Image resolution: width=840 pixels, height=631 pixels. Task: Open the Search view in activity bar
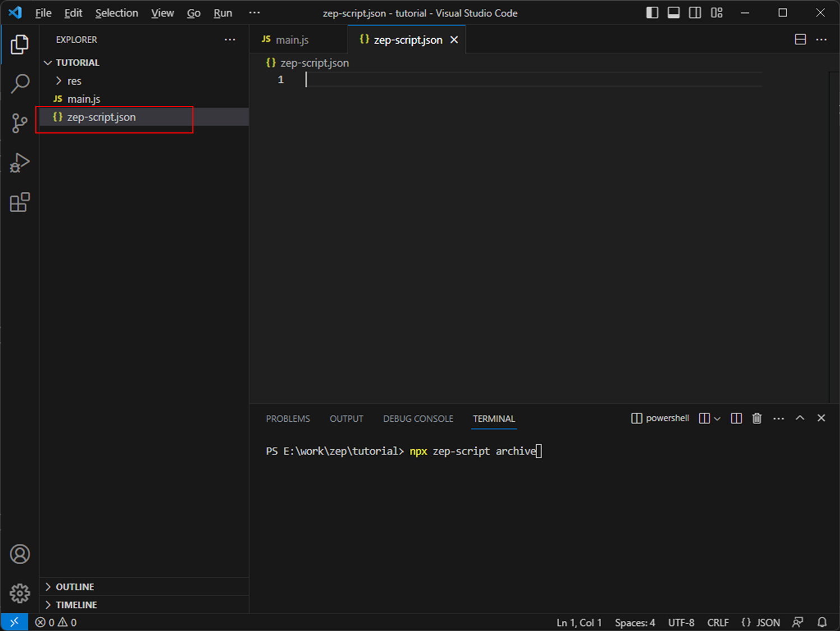[x=20, y=84]
